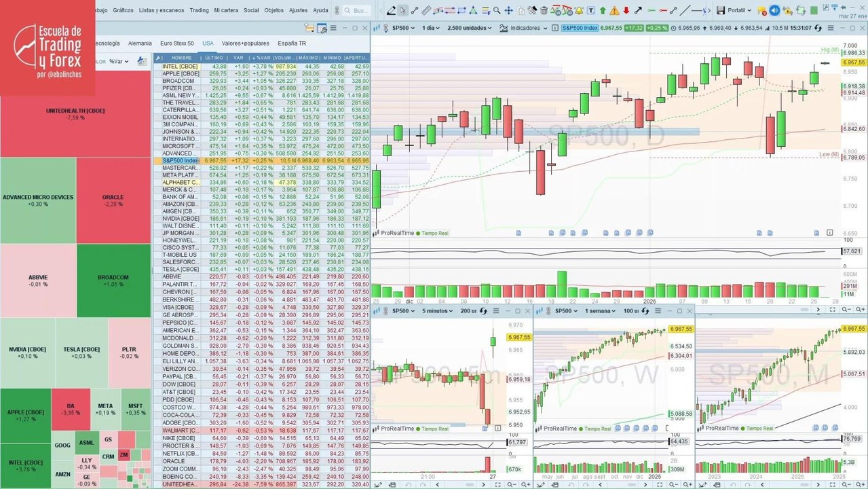Insert green up arrow marker
The height and width of the screenshot is (489, 868).
tap(603, 10)
